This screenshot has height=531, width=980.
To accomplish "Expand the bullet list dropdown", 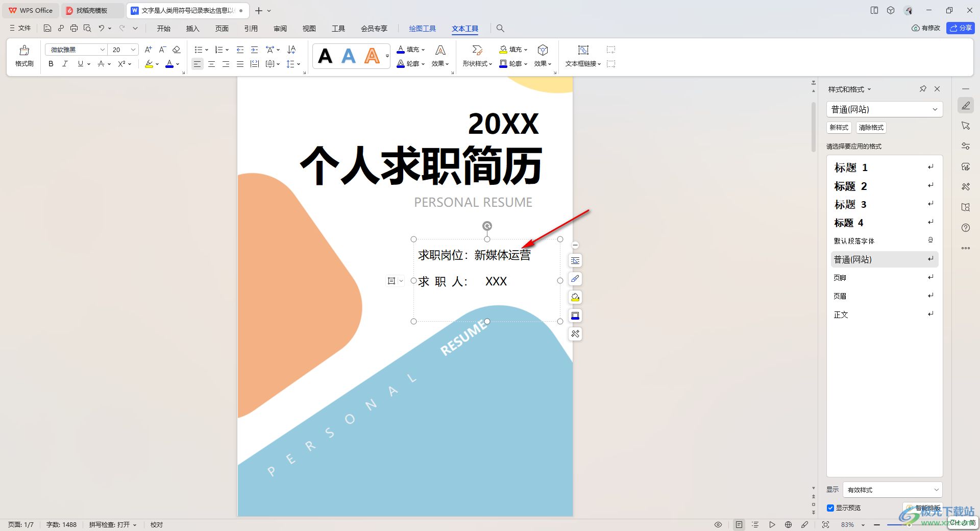I will [207, 50].
